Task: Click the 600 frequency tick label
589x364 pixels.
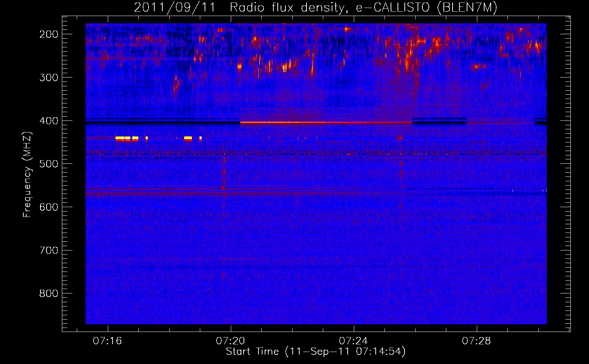Action: (49, 207)
